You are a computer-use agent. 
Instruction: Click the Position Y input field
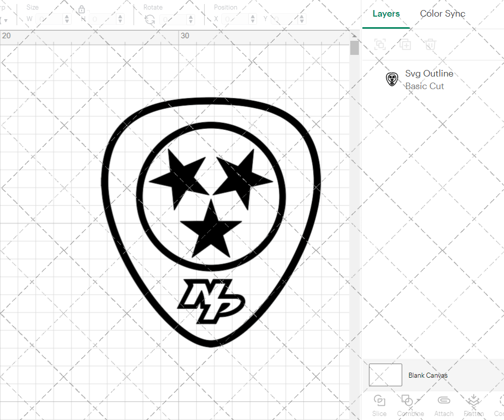coord(285,19)
